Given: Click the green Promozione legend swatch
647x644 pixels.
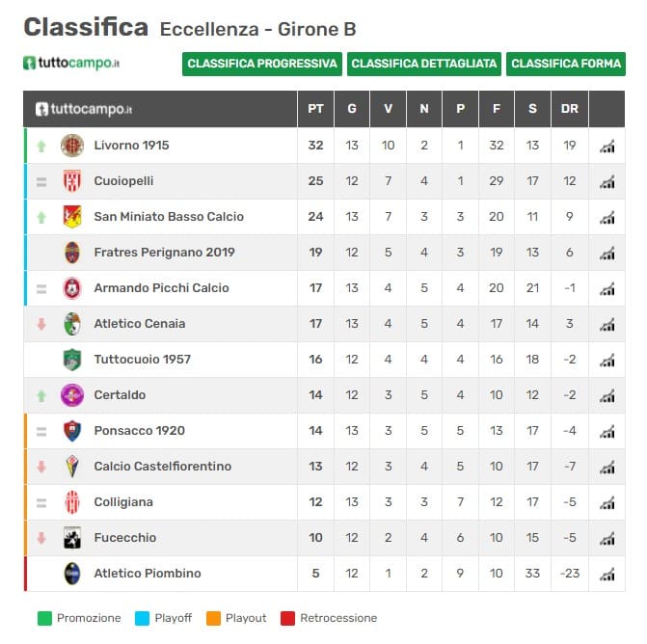Looking at the screenshot, I should point(43,618).
